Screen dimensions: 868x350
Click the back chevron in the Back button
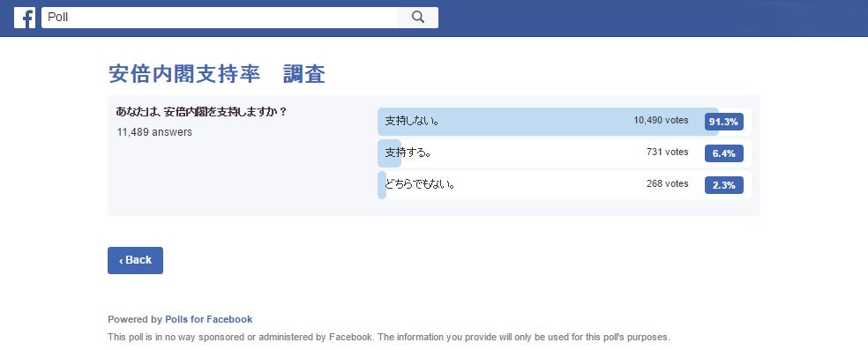121,260
